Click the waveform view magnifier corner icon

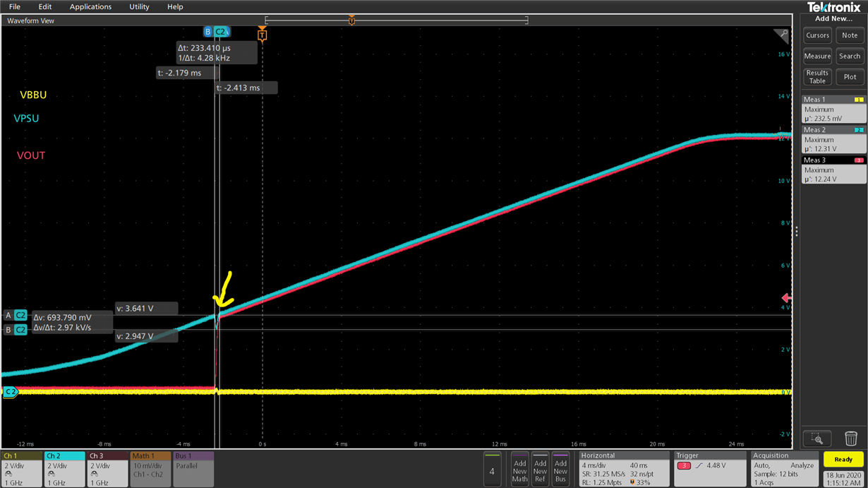click(782, 35)
